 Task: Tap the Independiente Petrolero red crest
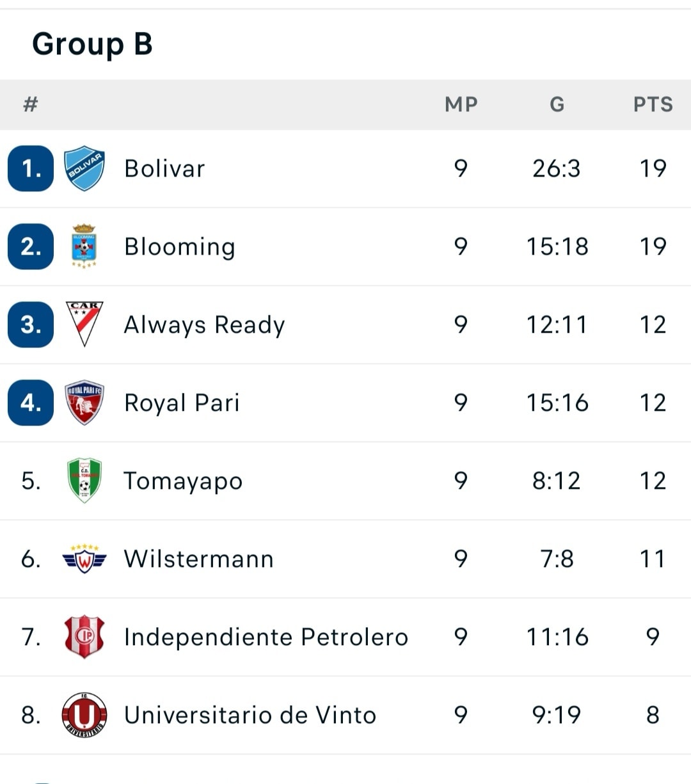pyautogui.click(x=84, y=637)
